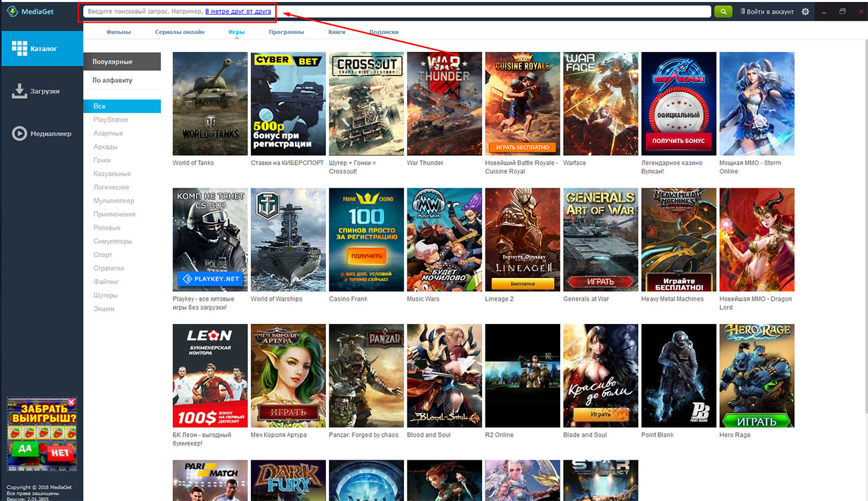Filter by Спорт category
This screenshot has width=868, height=501.
103,255
